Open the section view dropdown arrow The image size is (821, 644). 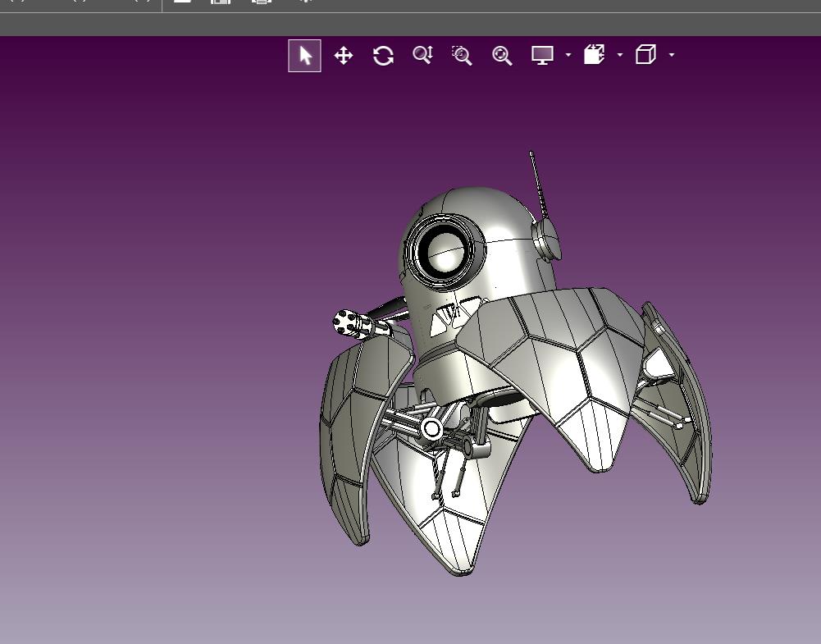point(620,55)
